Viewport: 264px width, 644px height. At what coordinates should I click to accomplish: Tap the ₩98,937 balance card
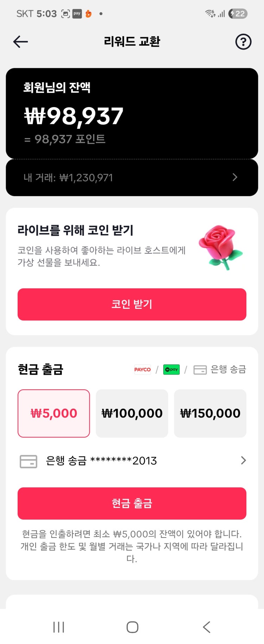tap(132, 113)
